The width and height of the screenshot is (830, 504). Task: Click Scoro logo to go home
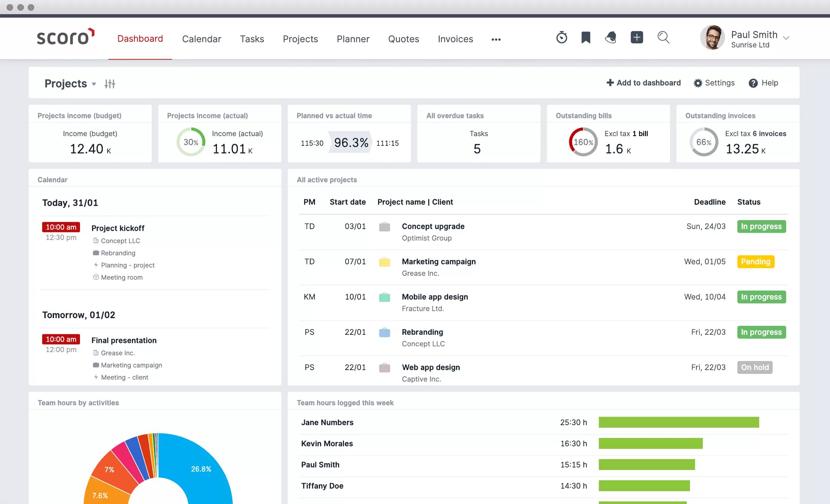pos(66,37)
